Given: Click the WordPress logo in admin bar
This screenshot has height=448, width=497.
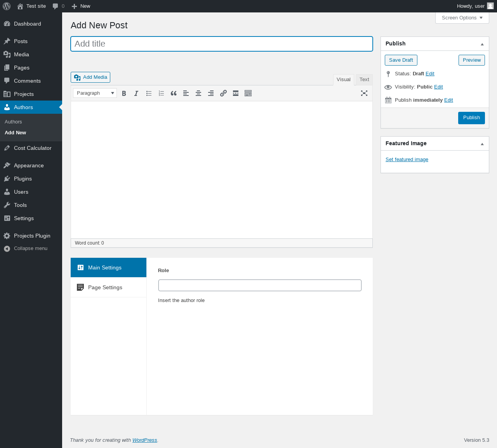Looking at the screenshot, I should (7, 6).
